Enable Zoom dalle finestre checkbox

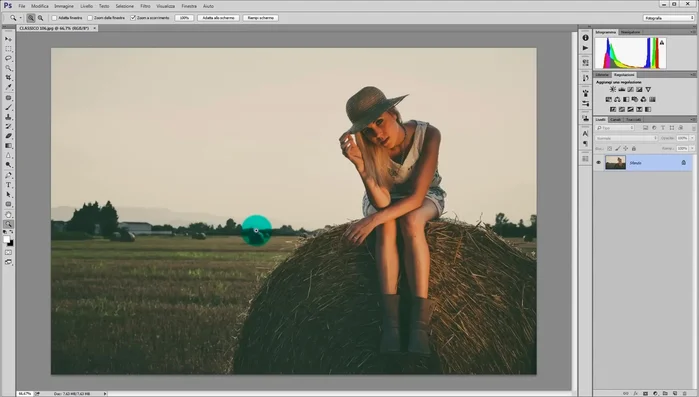(90, 18)
